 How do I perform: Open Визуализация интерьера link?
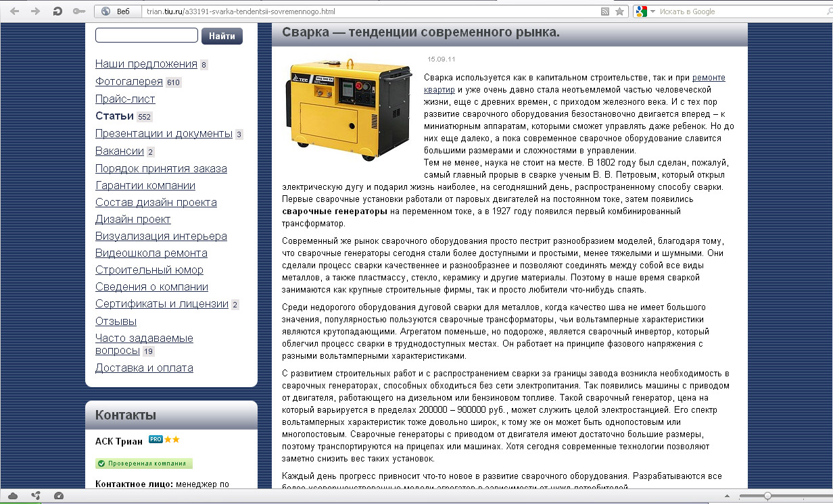161,236
